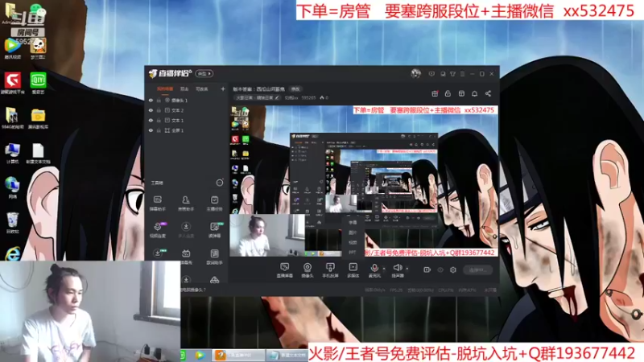The image size is (644, 362).
Task: Open the task checklist tool in the toolbox
Action: coord(214,203)
